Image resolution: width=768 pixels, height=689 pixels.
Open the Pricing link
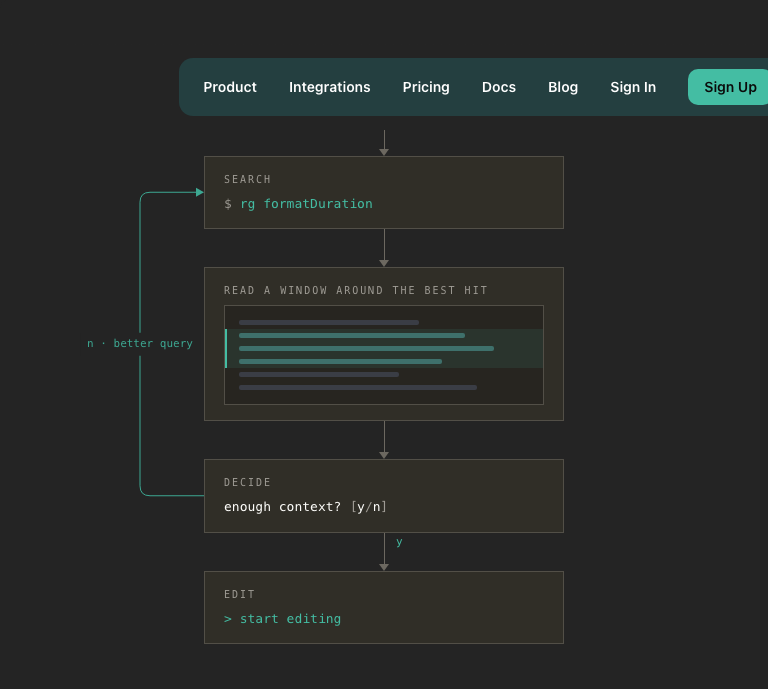coord(426,87)
